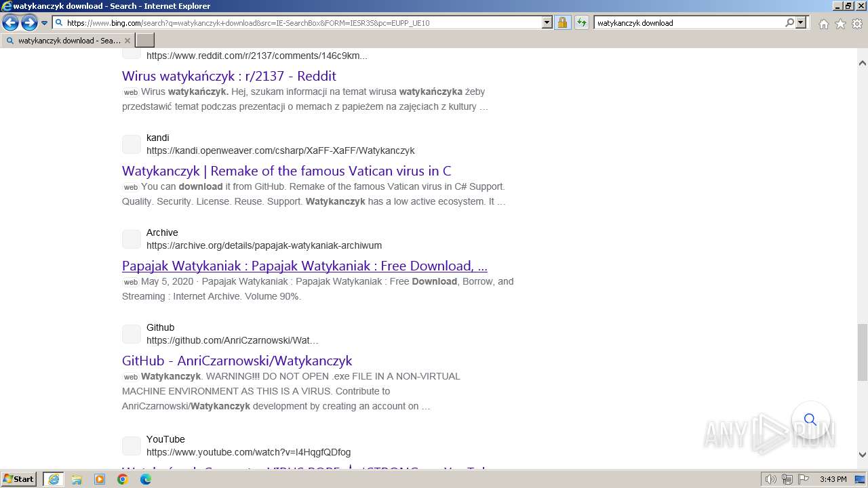Click the Action Center flag icon

coord(804,479)
